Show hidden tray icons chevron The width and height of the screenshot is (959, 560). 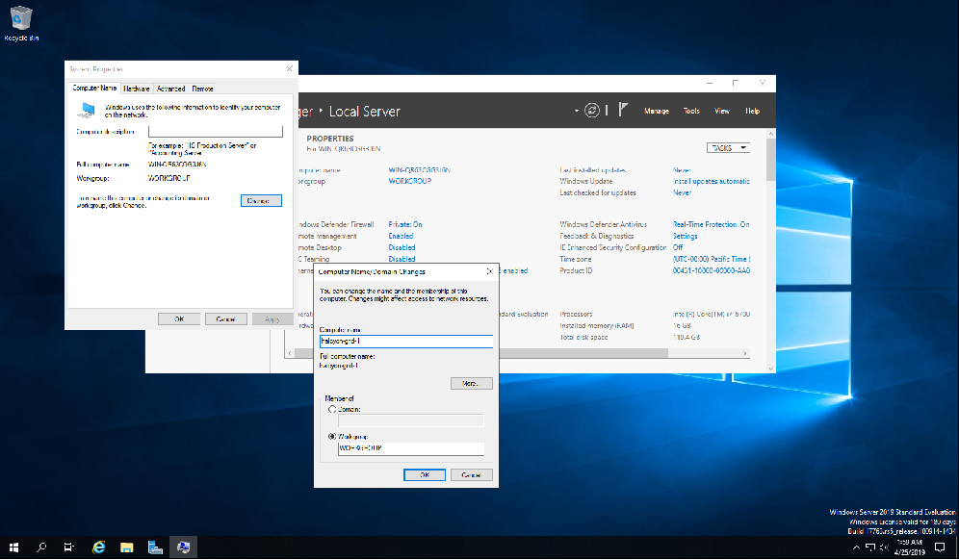tap(856, 547)
